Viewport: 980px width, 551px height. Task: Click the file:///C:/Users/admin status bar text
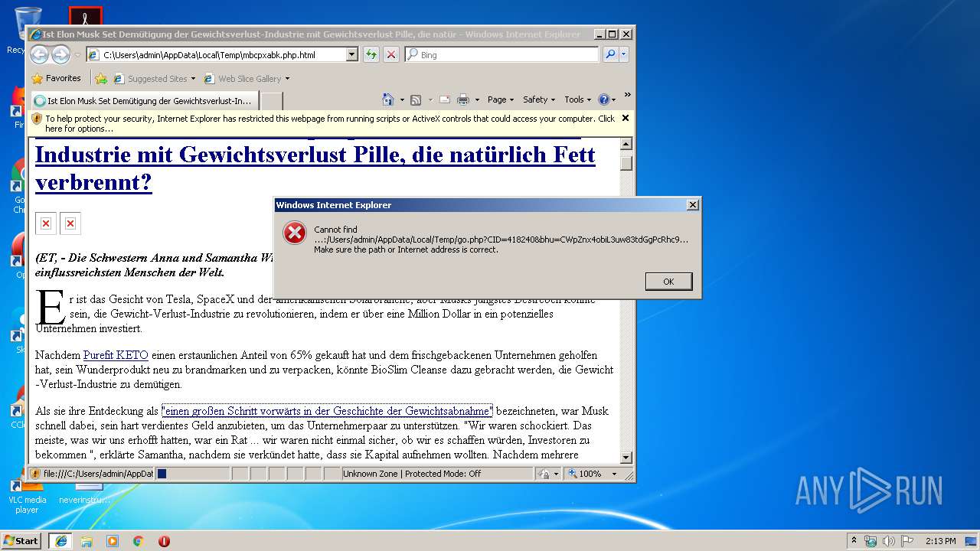(97, 474)
